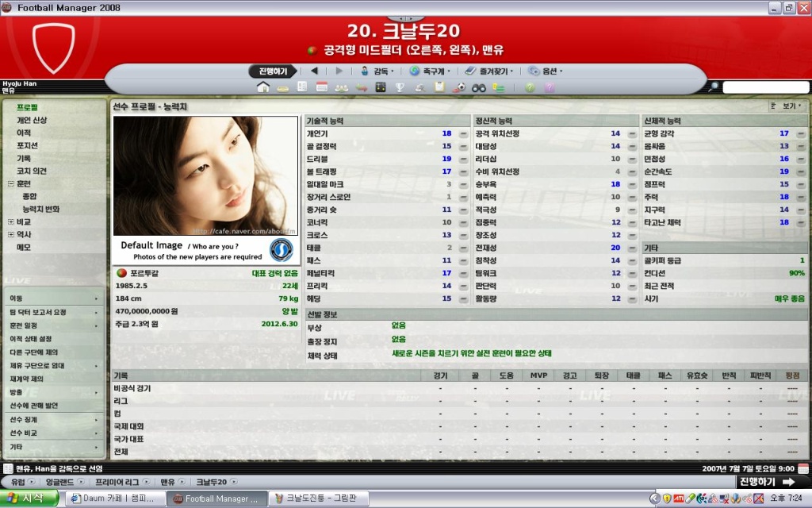Toggle the minus button beside 드리블
Viewport: 812px width, 508px height.
point(463,159)
